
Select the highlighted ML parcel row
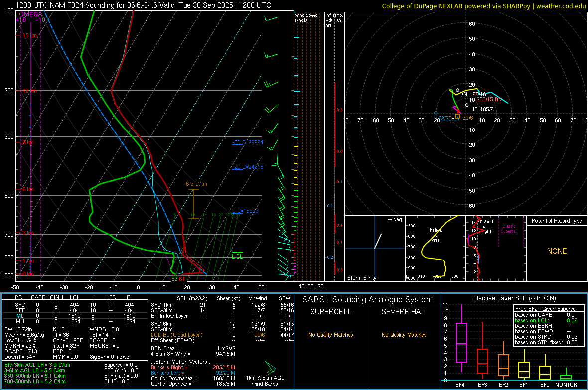click(75, 316)
